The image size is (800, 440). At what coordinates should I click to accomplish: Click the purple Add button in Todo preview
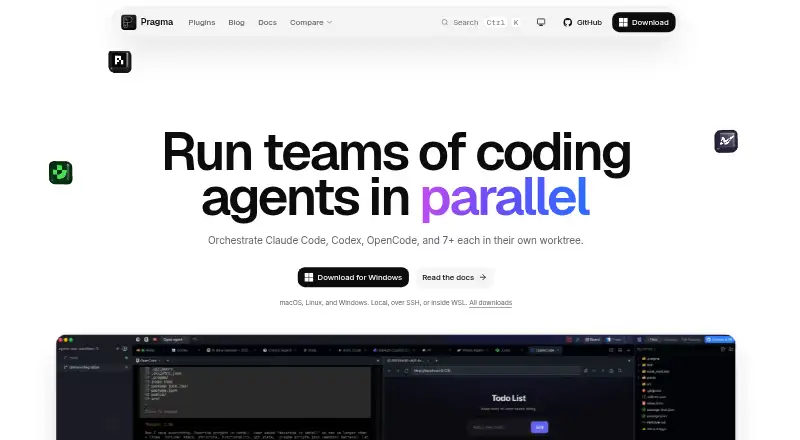(539, 427)
